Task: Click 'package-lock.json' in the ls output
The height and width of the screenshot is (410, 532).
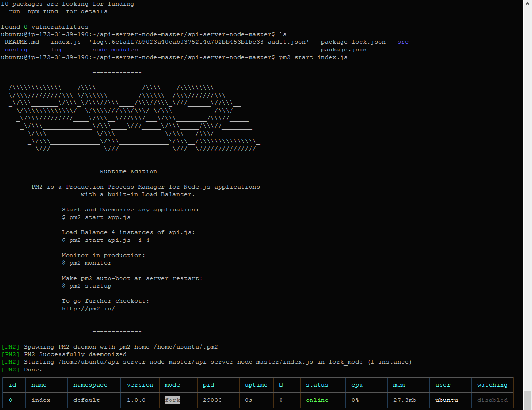Action: point(353,42)
